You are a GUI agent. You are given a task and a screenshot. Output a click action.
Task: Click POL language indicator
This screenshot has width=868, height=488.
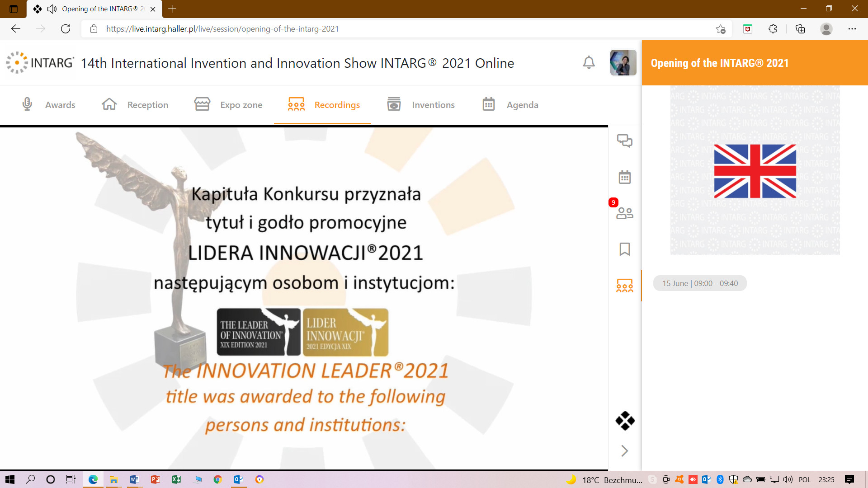[805, 480]
